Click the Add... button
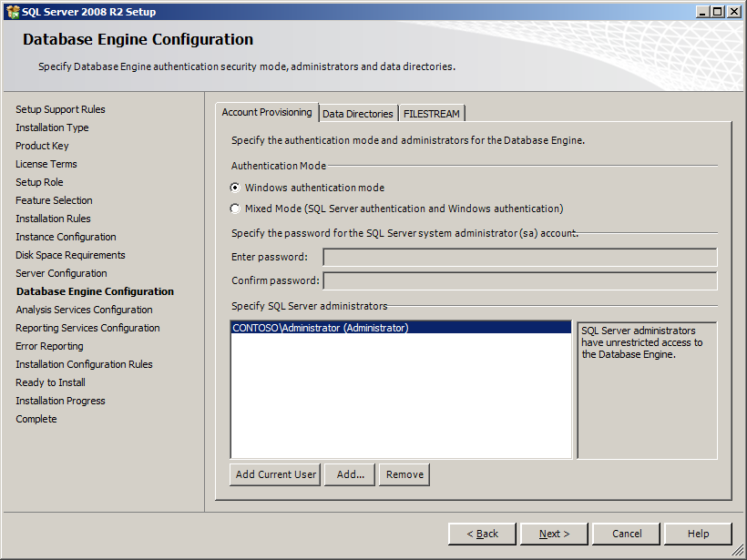Screen dimensions: 747x560 tap(350, 474)
